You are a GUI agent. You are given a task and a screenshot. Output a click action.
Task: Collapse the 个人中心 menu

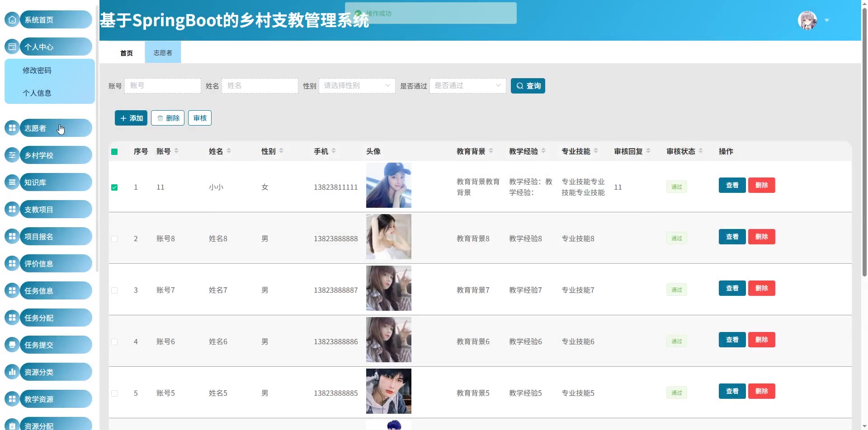coord(56,47)
